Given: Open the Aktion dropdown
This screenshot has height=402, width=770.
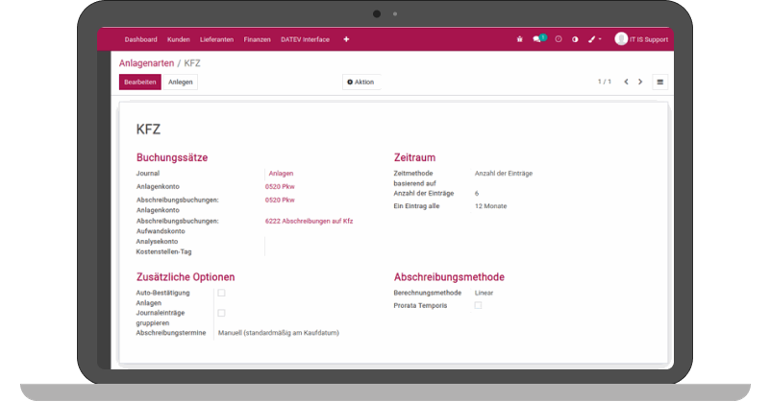Looking at the screenshot, I should pyautogui.click(x=360, y=82).
